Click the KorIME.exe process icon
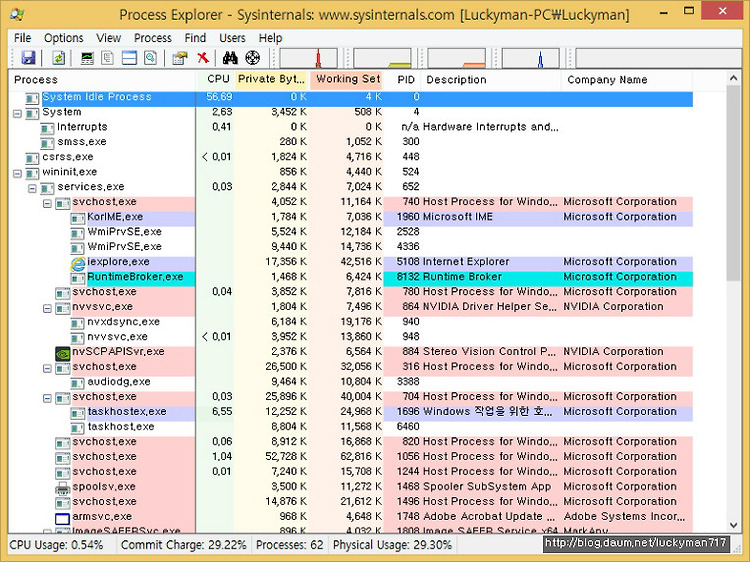This screenshot has height=562, width=750. click(78, 218)
